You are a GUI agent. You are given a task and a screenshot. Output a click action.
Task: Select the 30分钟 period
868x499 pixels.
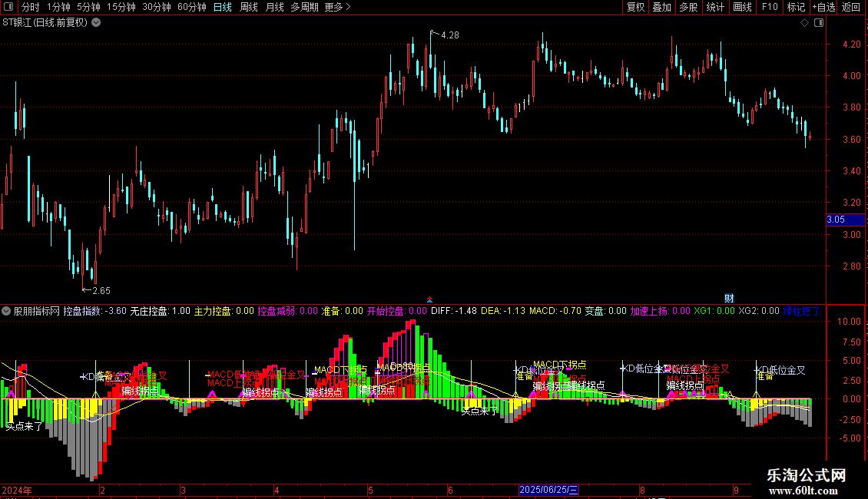157,7
